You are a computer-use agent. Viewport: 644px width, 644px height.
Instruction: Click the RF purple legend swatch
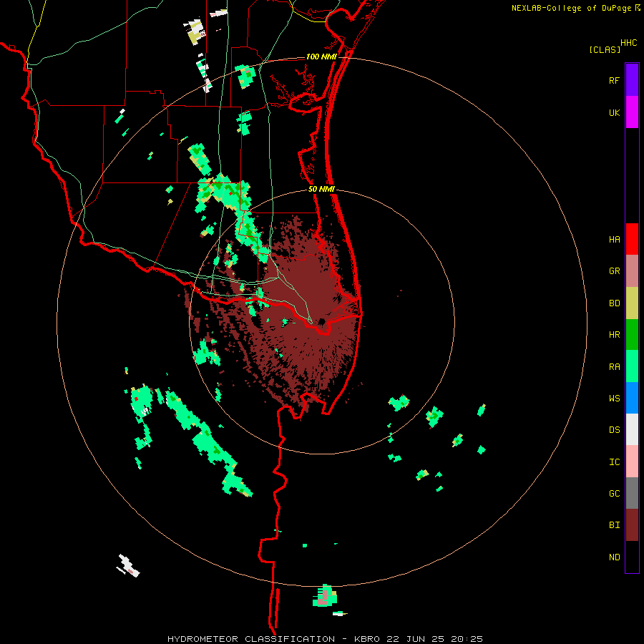coord(632,80)
